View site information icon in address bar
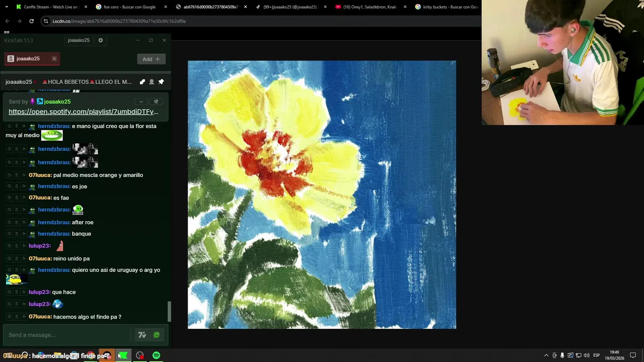644x362 pixels. coord(46,21)
